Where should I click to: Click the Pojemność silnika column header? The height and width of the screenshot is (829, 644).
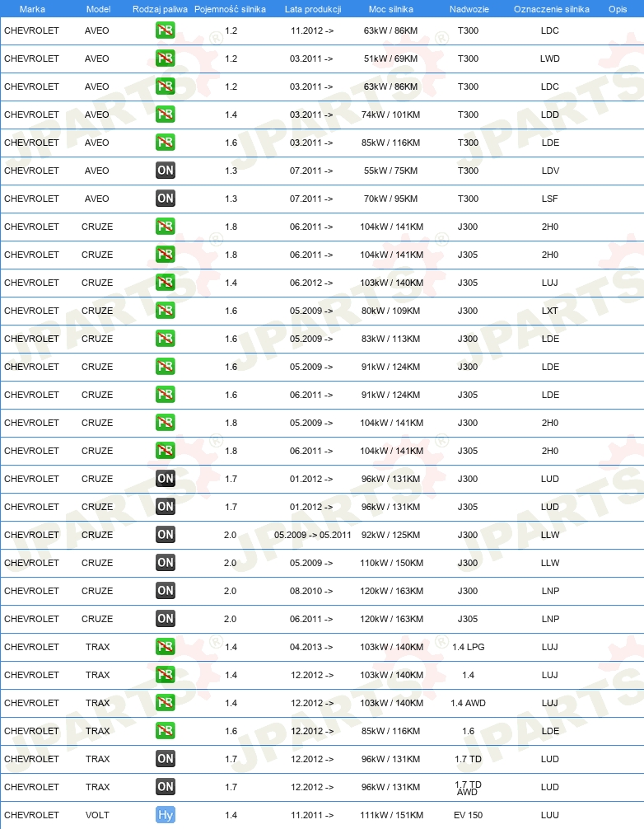[231, 9]
